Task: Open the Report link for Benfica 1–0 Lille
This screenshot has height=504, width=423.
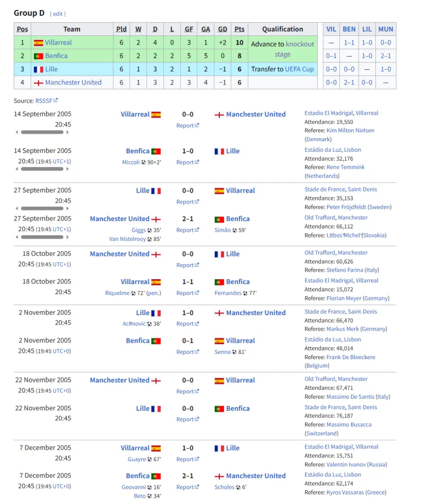Action: click(x=187, y=162)
